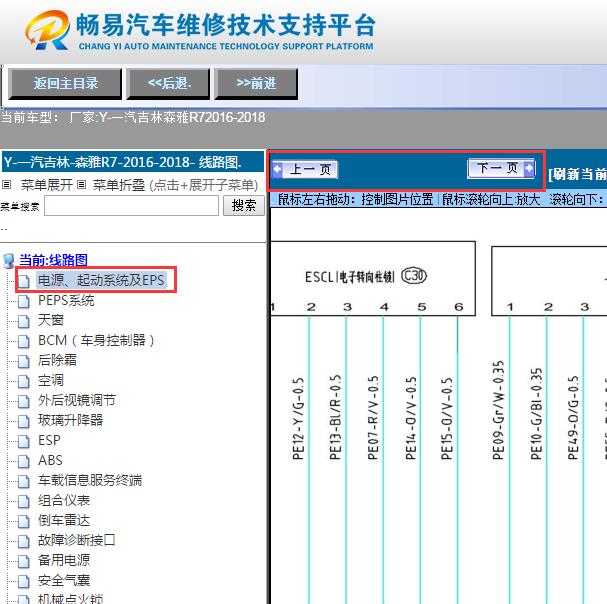Click wire label PE13-Bl/R-0.5
This screenshot has height=604, width=607.
335,417
